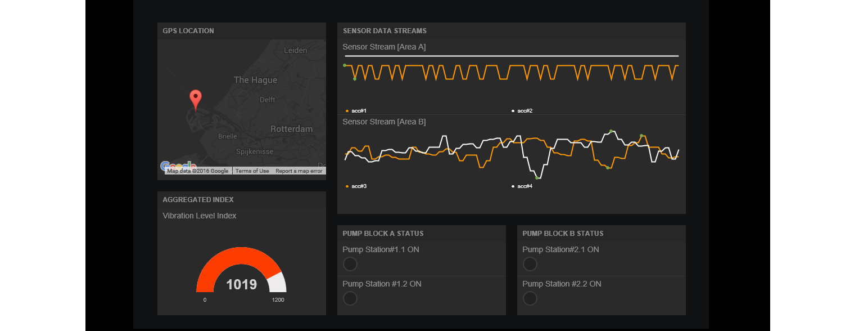Click the gauge maximum label 1200
This screenshot has width=868, height=331.
[x=278, y=300]
